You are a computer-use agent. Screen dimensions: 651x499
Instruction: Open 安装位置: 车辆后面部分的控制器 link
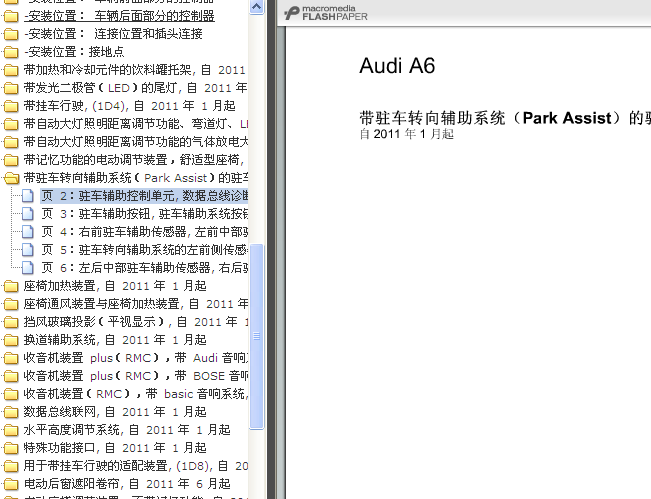click(119, 16)
